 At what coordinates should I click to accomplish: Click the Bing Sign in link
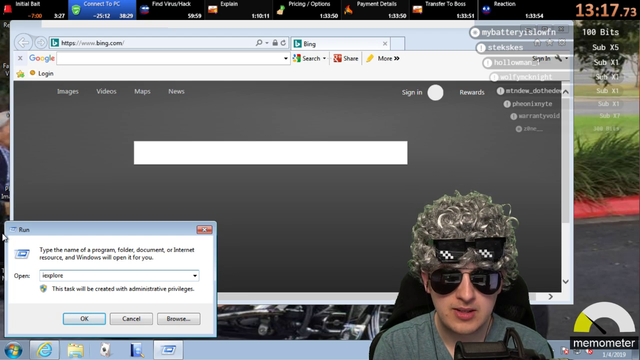tap(411, 92)
